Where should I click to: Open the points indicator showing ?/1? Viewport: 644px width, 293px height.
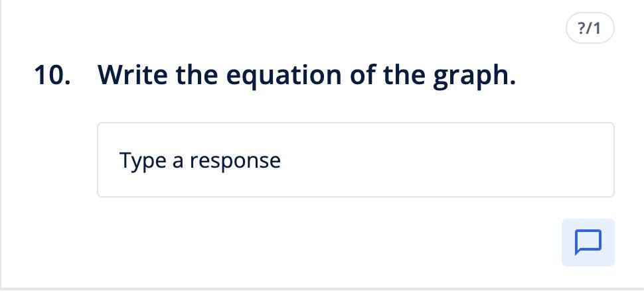click(590, 29)
